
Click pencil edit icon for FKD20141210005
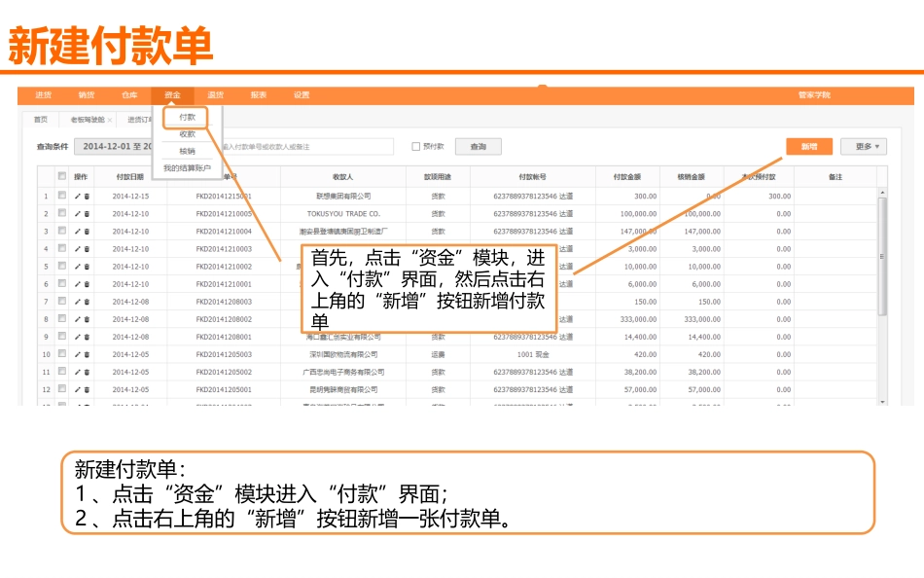[x=77, y=214]
